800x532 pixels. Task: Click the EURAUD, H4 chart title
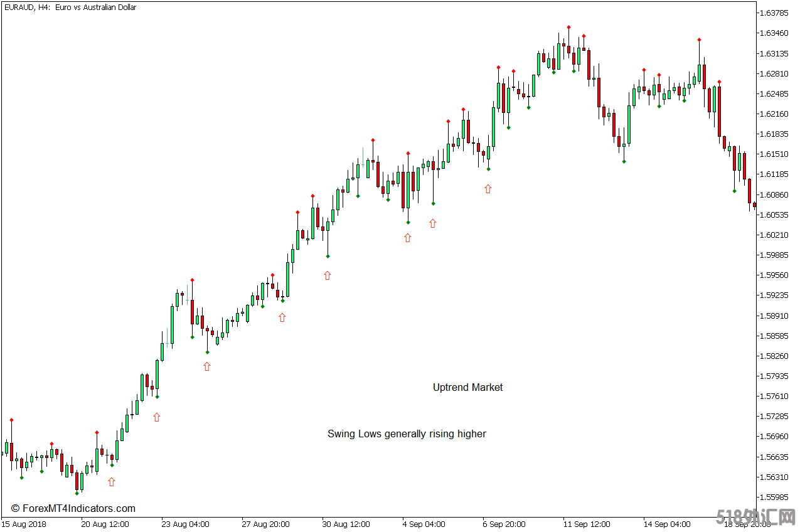70,8
